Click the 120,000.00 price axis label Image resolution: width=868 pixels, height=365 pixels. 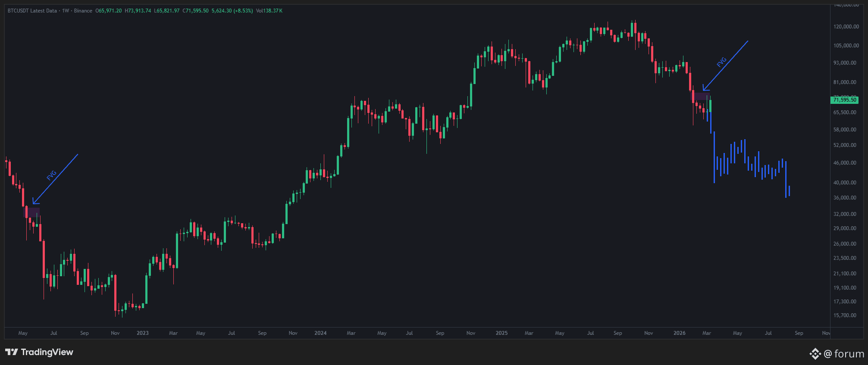pyautogui.click(x=846, y=27)
